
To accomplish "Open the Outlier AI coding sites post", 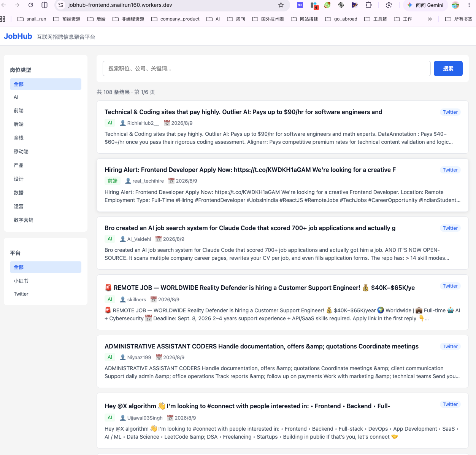I will (x=243, y=112).
